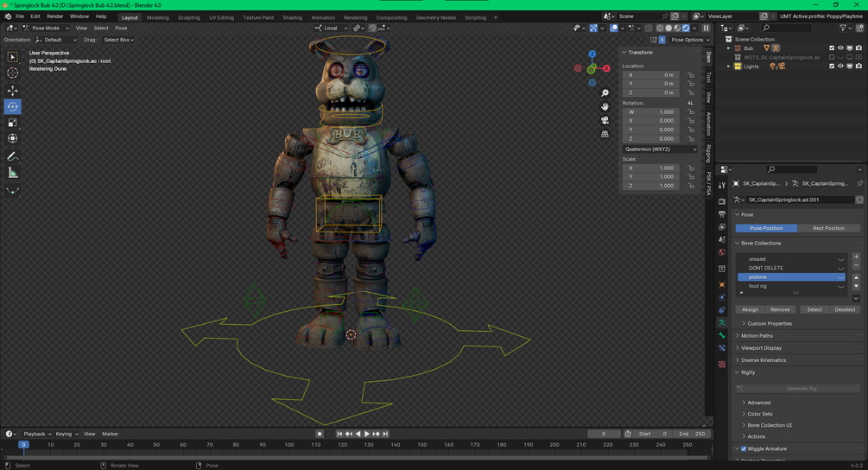868x470 pixels.
Task: Uncheck the Lights collection checkbox
Action: click(x=832, y=67)
